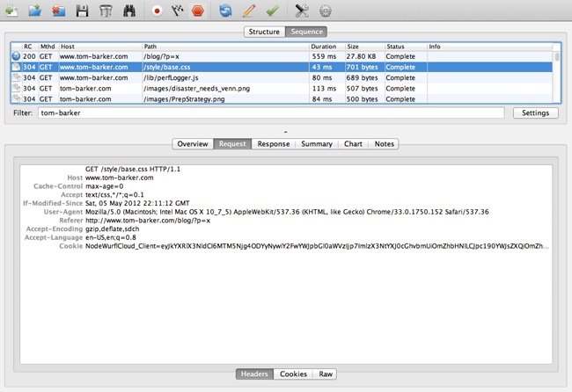The width and height of the screenshot is (572, 392).
Task: Click the Accept-Encoding gzip,deflate,sdch value
Action: click(113, 229)
